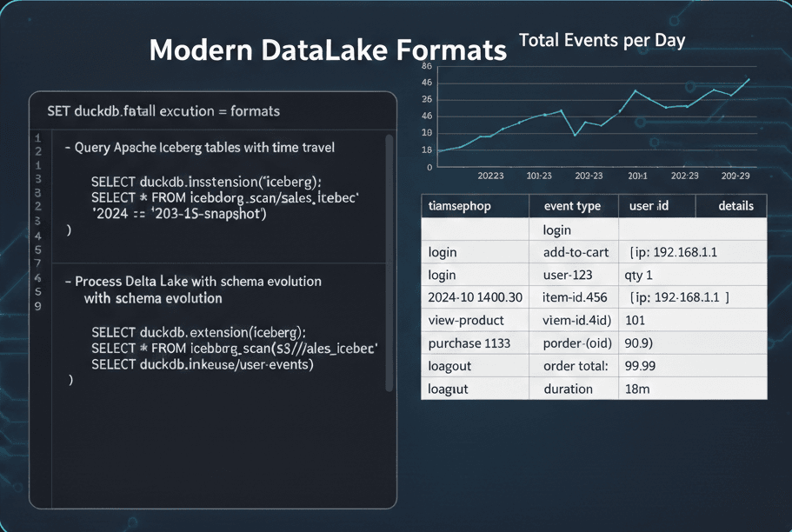
Task: Click the "user-123" cell in the table
Action: point(568,275)
